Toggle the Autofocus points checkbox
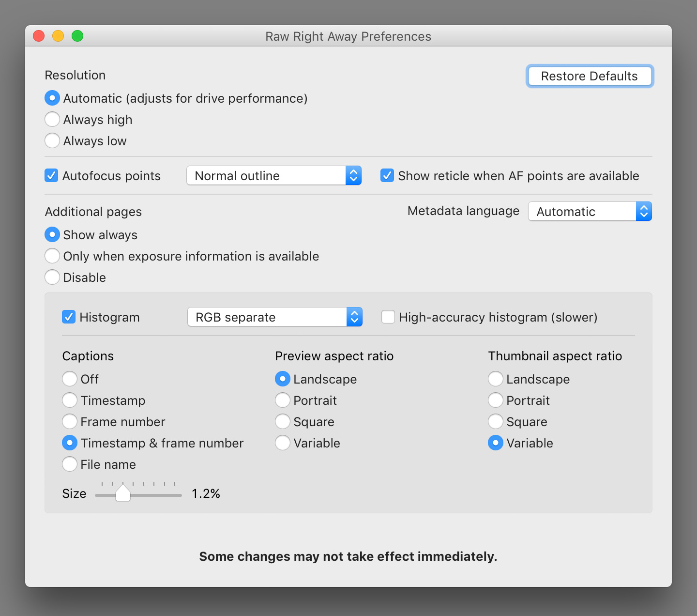This screenshot has width=697, height=616. [51, 175]
